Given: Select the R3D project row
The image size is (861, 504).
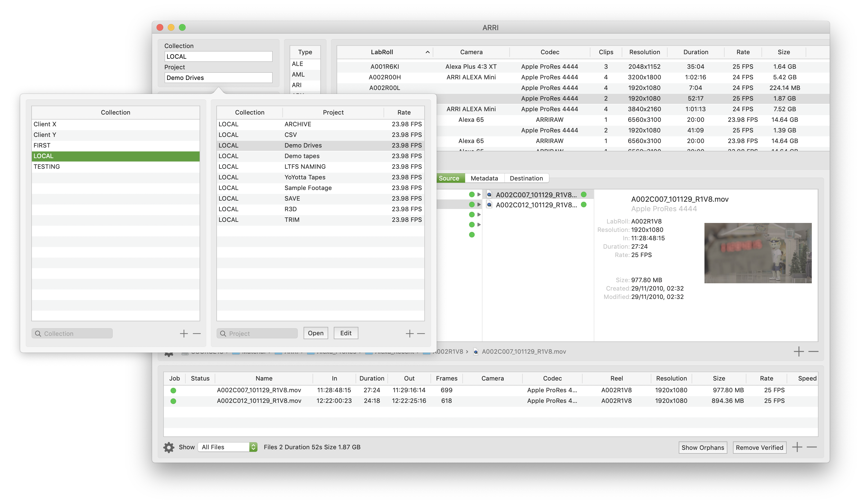Looking at the screenshot, I should click(320, 209).
